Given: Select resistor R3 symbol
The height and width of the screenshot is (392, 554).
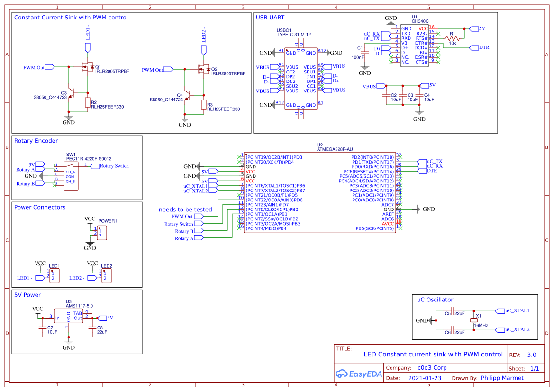Looking at the screenshot, I should [x=203, y=105].
